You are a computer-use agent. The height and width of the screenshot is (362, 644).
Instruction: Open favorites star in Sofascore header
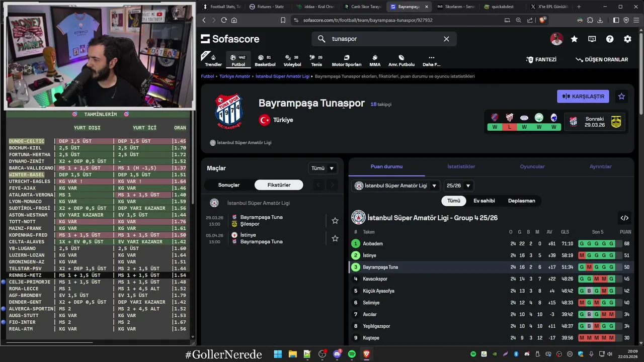(x=574, y=39)
